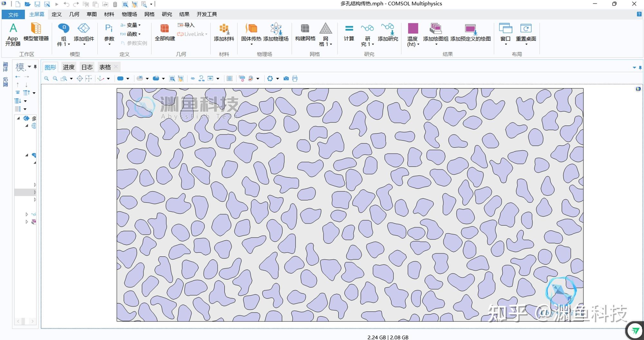Open the 属性 side panel
Screen dimensions: 644x340
coord(5,67)
